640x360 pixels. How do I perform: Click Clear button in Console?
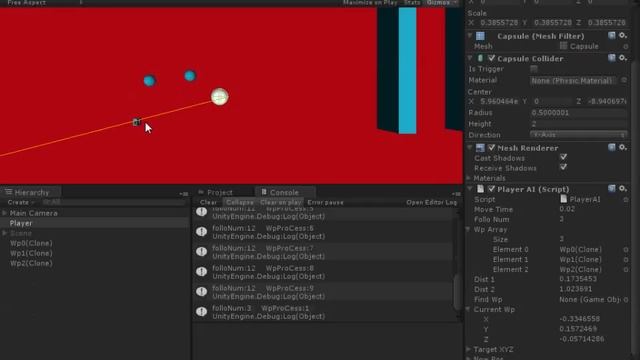click(x=208, y=202)
